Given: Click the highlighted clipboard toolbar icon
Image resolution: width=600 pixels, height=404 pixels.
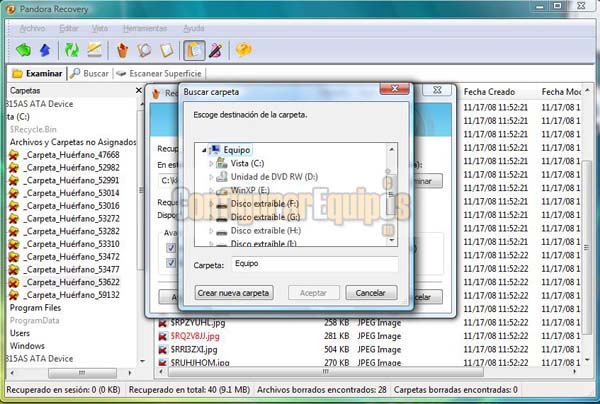Looking at the screenshot, I should point(194,50).
